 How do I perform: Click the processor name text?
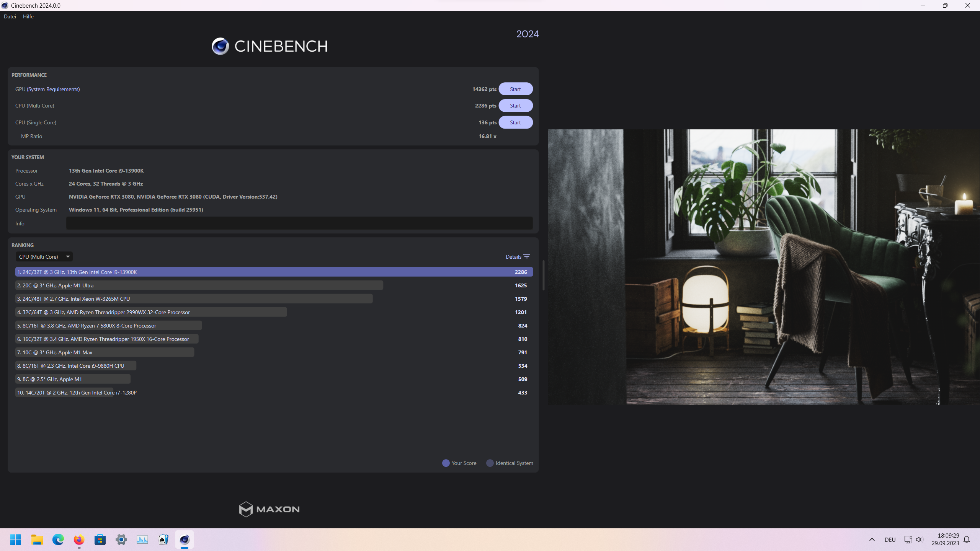point(106,171)
